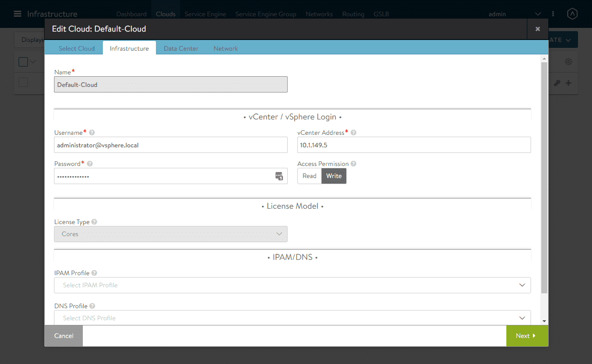Screen dimensions: 592x364
Task: Click the table settings gear icon
Action: click(568, 61)
